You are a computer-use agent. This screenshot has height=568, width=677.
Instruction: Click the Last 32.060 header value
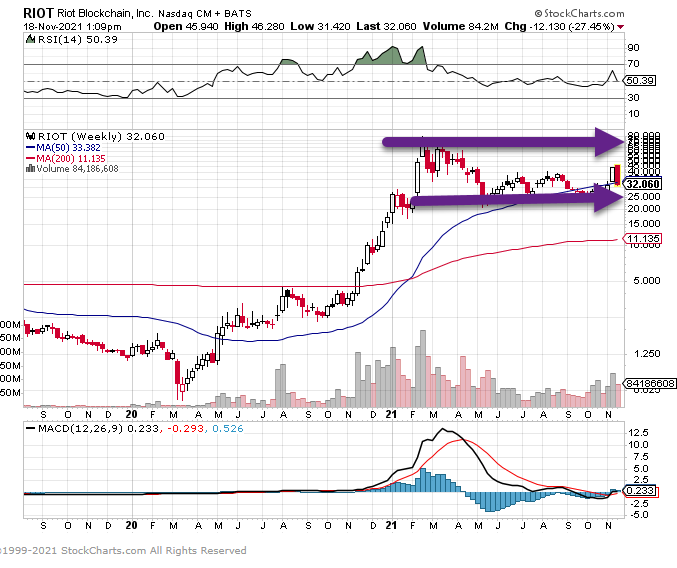386,26
